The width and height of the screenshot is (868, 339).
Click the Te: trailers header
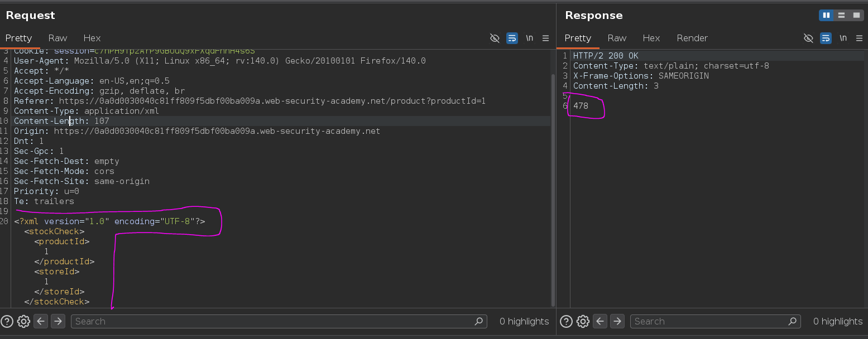(x=44, y=201)
